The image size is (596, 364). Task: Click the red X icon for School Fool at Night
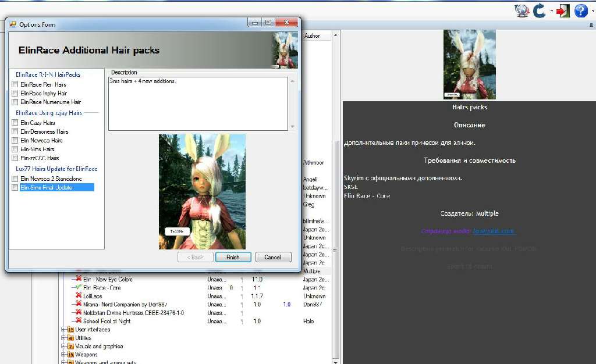point(79,320)
